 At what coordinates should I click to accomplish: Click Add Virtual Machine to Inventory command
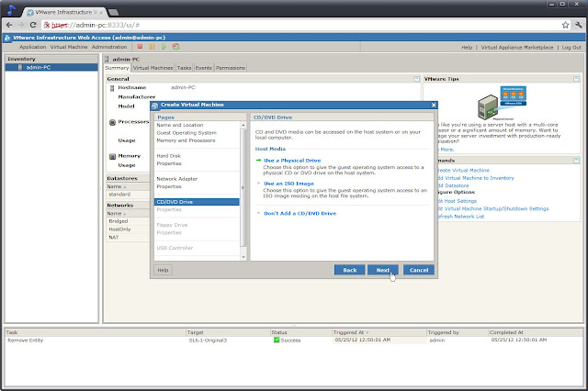tap(476, 178)
